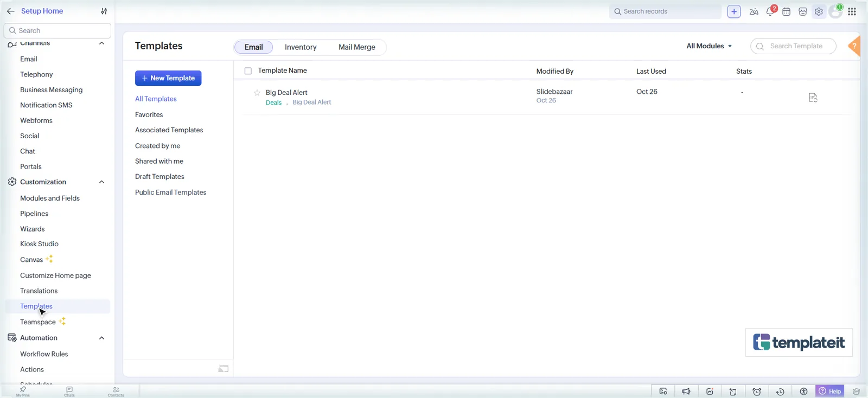Viewport: 868px width, 398px height.
Task: Open the alarm clock reminders icon
Action: 757,391
